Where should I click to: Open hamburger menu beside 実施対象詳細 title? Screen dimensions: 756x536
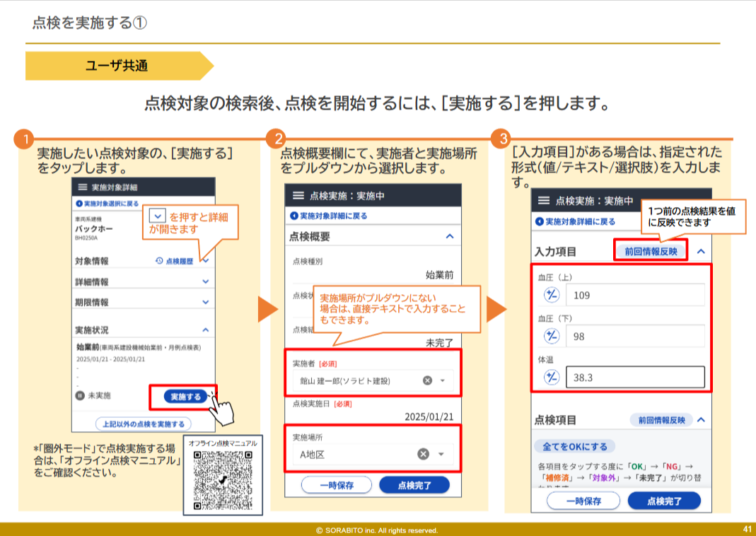pos(83,187)
